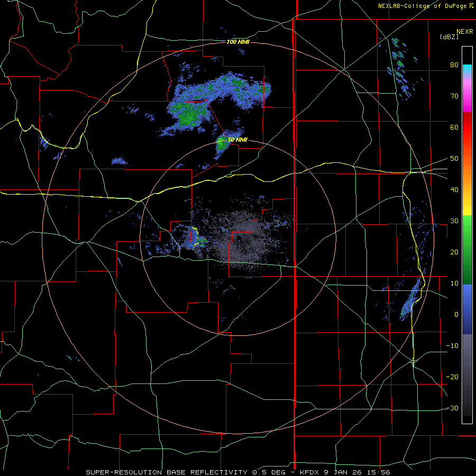Click the 70 value on the dBZ scale
Viewport: 476px width, 476px height.
point(454,96)
